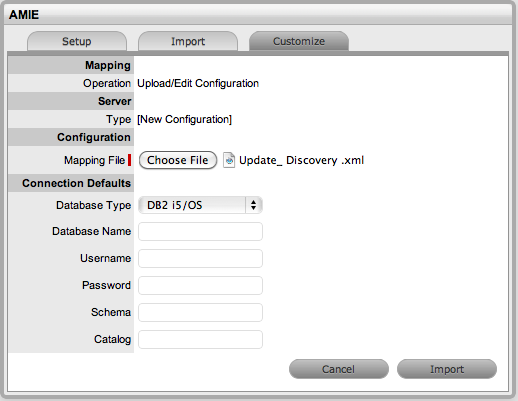Click the Configuration section heading
This screenshot has width=518, height=401.
pos(94,137)
